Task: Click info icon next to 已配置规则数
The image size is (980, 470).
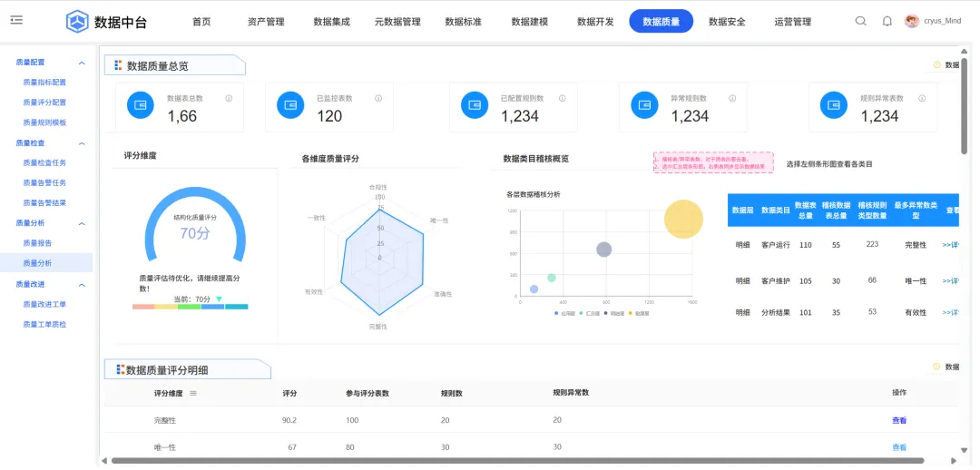Action: [x=563, y=98]
